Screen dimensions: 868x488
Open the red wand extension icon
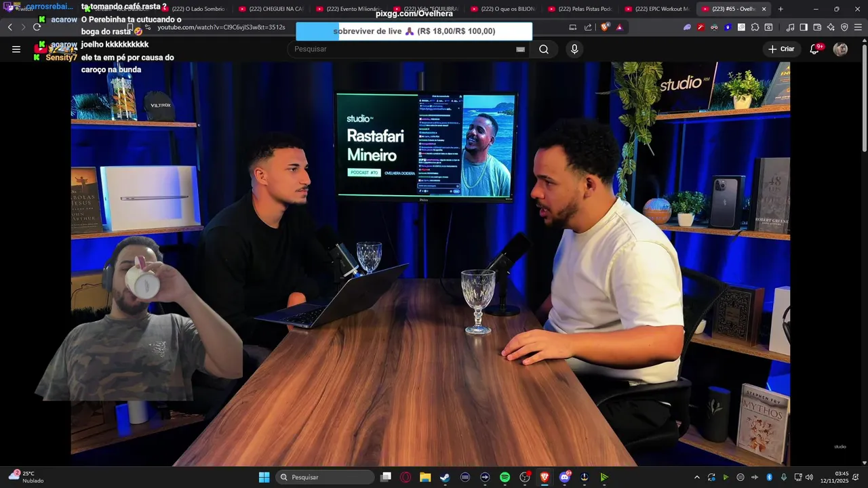[x=701, y=27]
